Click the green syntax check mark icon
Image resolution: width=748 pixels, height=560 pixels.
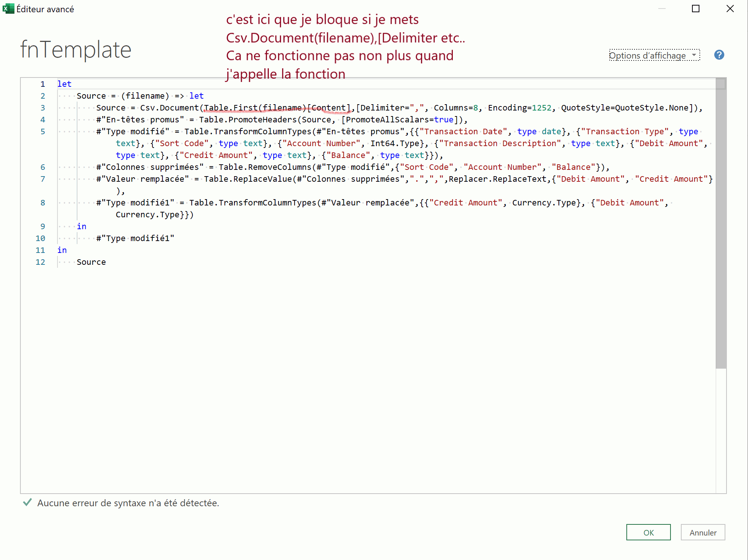[x=27, y=503]
